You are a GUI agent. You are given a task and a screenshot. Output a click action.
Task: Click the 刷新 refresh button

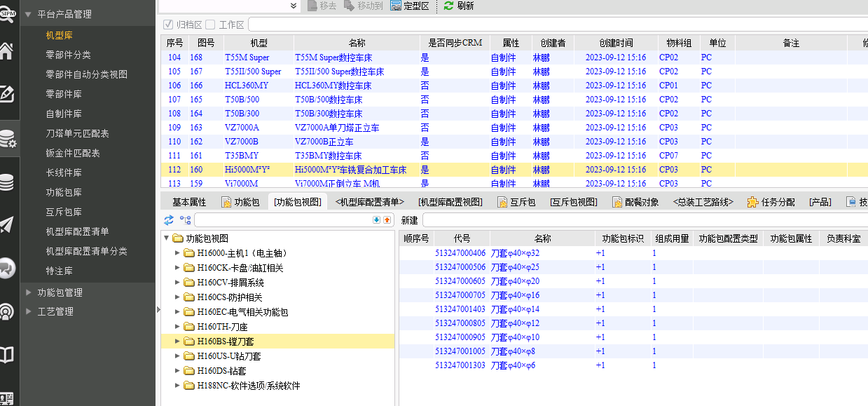pos(459,6)
